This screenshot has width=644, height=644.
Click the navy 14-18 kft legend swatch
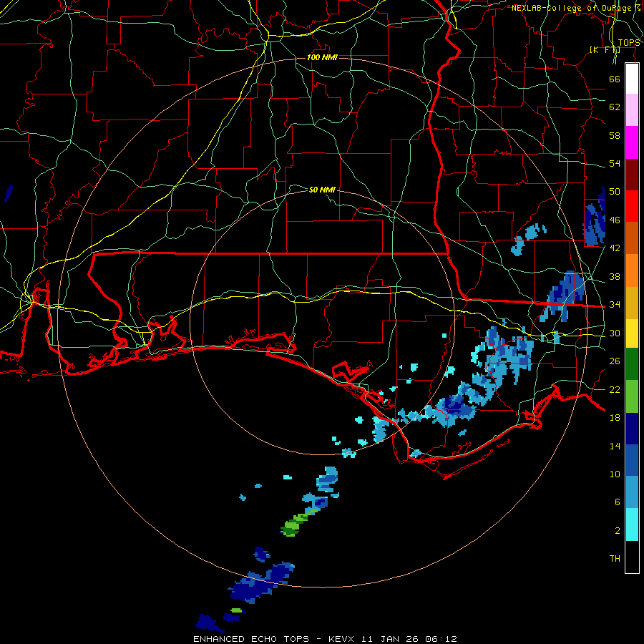tap(632, 429)
